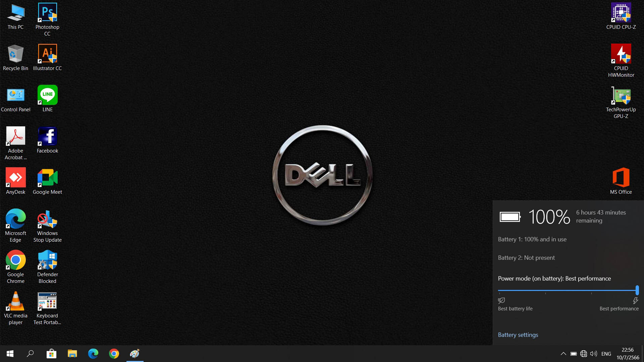Open This PC desktop icon
The width and height of the screenshot is (644, 362).
15,17
